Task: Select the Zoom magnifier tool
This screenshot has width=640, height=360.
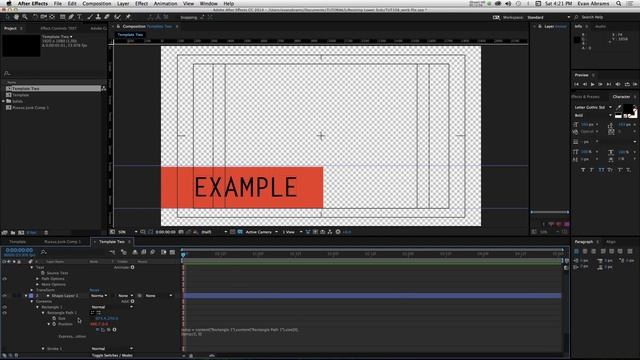Action: coord(25,17)
